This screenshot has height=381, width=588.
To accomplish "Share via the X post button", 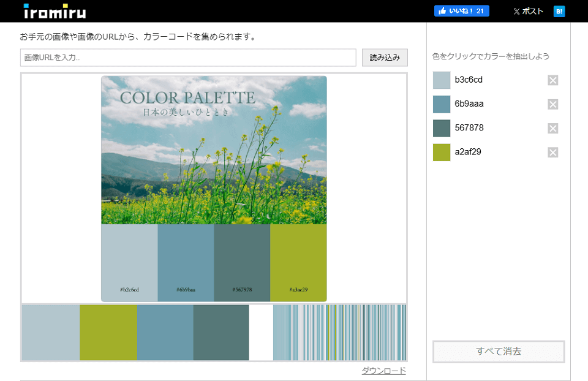I will coord(528,11).
